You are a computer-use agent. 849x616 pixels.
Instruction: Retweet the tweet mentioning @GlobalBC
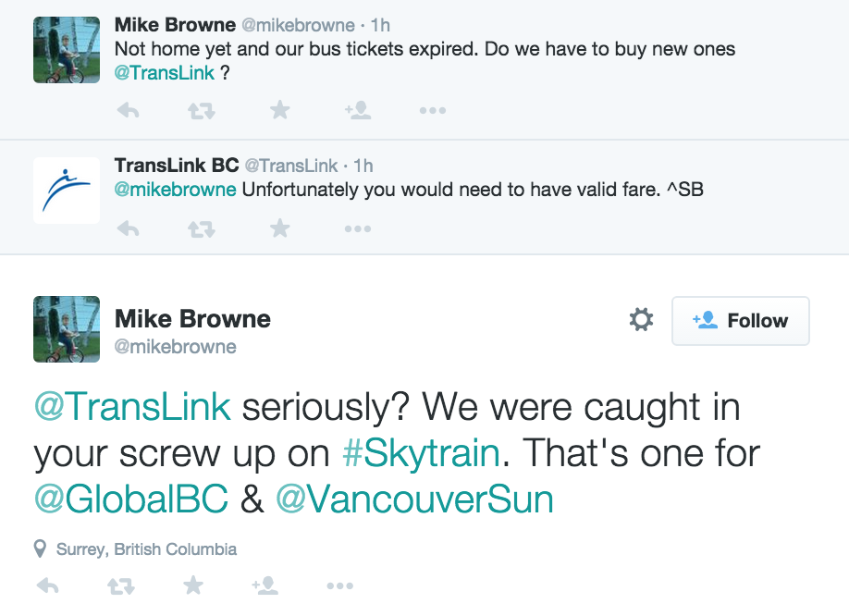(x=120, y=585)
